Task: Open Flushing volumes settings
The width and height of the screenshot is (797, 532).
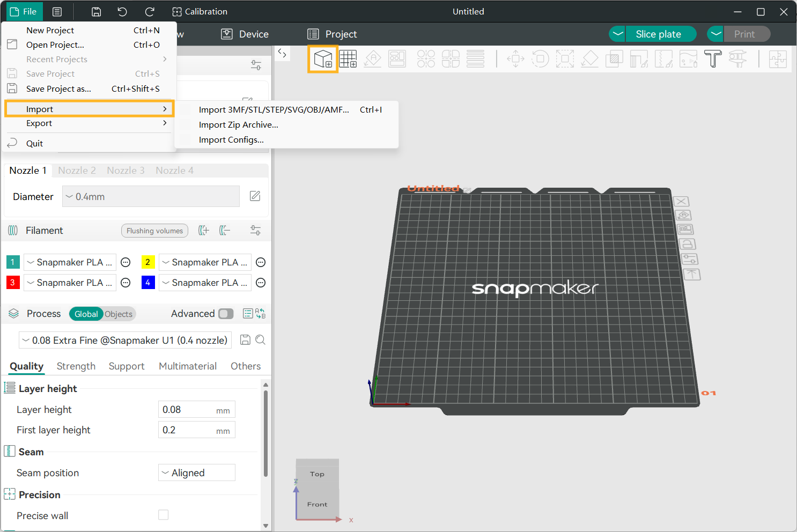Action: (154, 230)
